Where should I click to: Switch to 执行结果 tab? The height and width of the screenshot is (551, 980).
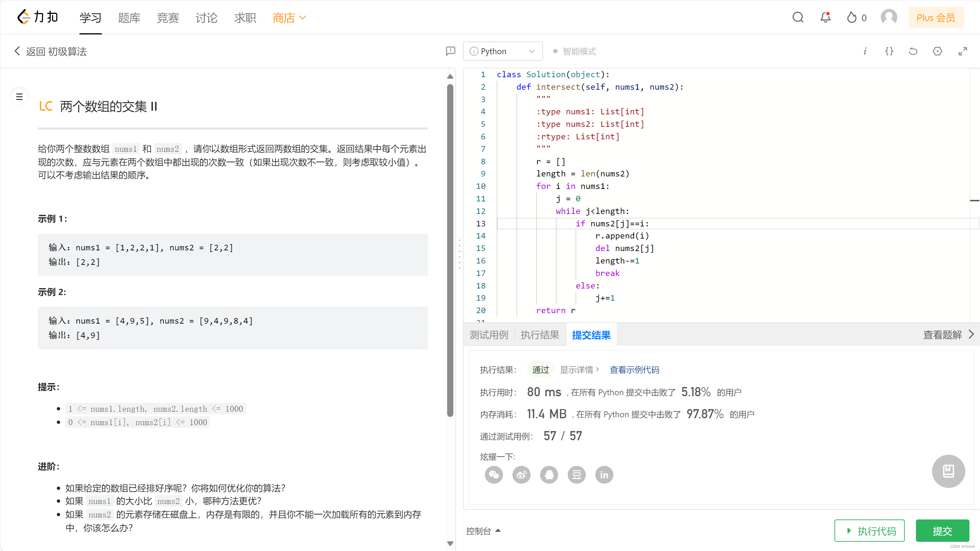click(538, 334)
